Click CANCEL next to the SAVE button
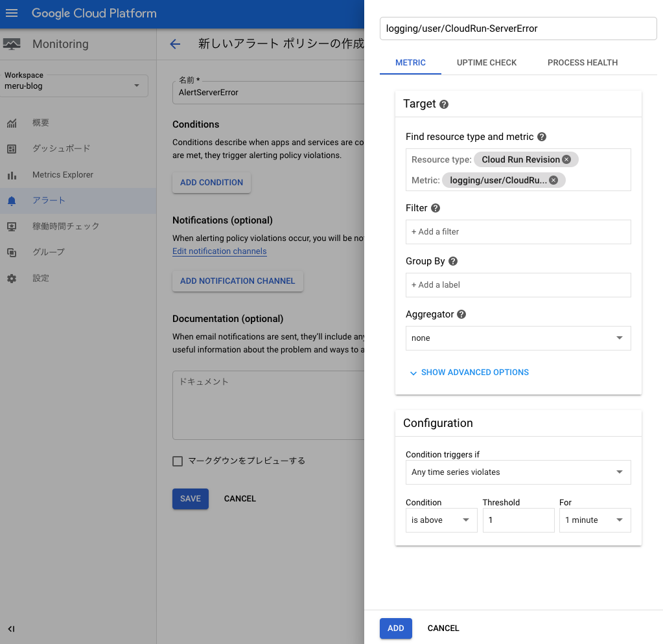 pyautogui.click(x=240, y=499)
